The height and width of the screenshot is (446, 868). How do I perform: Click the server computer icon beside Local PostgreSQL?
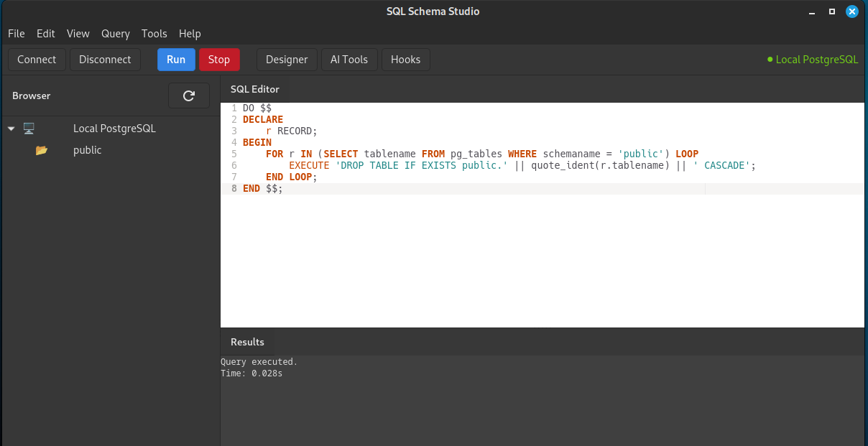[x=29, y=129]
